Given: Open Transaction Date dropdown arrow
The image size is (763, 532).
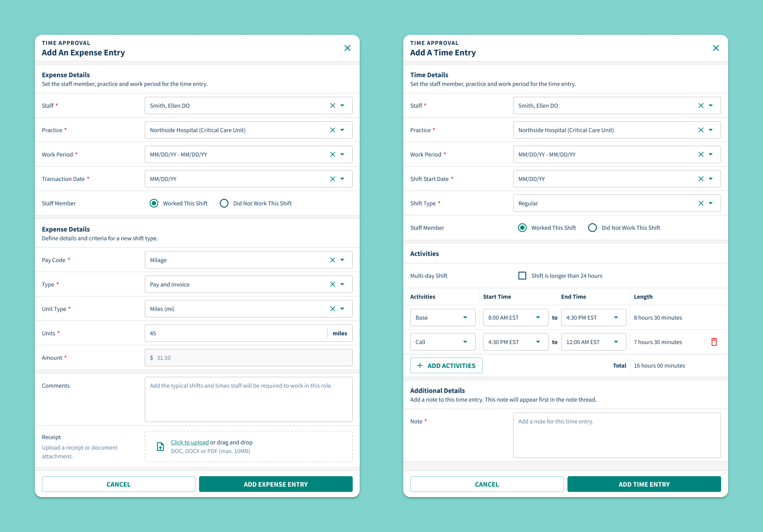Looking at the screenshot, I should point(342,179).
